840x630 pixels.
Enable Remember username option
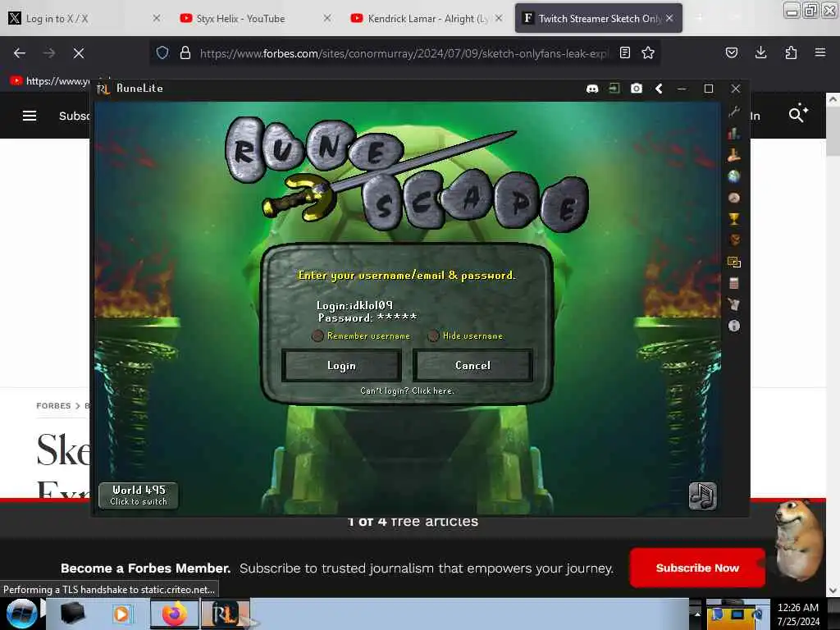317,336
